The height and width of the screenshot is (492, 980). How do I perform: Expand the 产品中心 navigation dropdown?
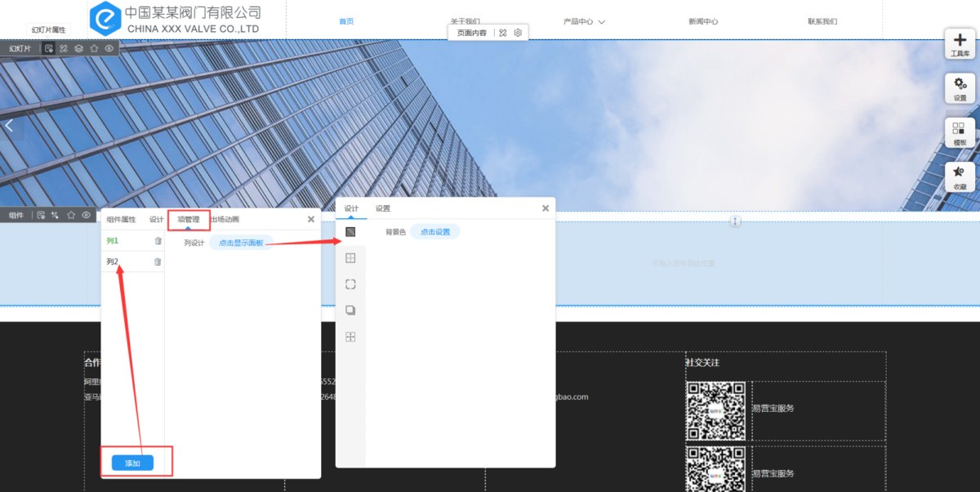(584, 21)
